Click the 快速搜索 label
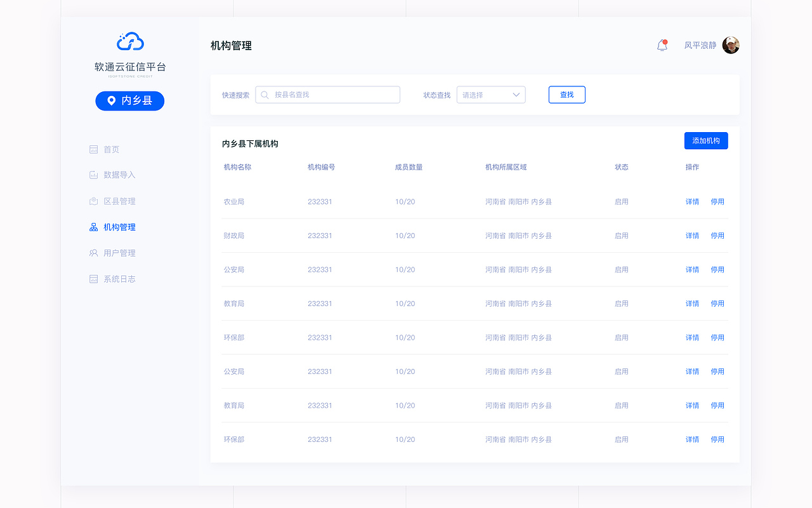 [236, 95]
